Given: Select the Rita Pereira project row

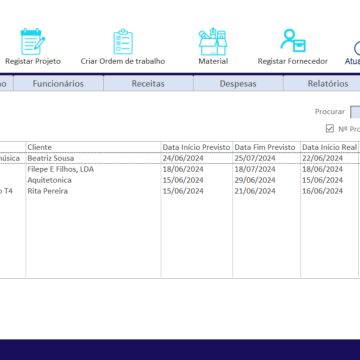Looking at the screenshot, I should pos(180,191).
